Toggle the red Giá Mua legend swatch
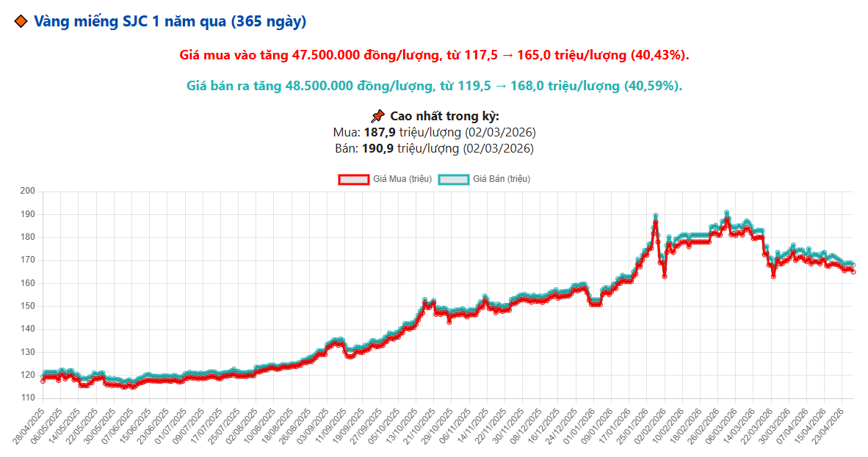This screenshot has width=868, height=457. click(354, 179)
